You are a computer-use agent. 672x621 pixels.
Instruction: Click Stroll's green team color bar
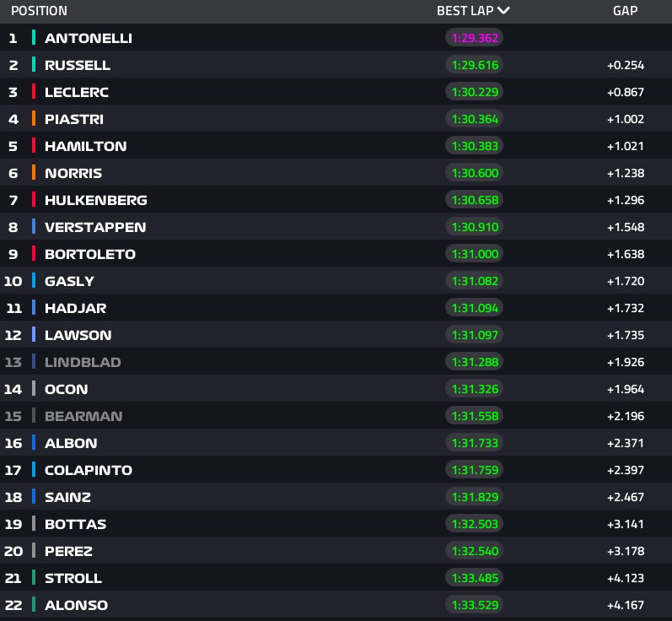[34, 578]
